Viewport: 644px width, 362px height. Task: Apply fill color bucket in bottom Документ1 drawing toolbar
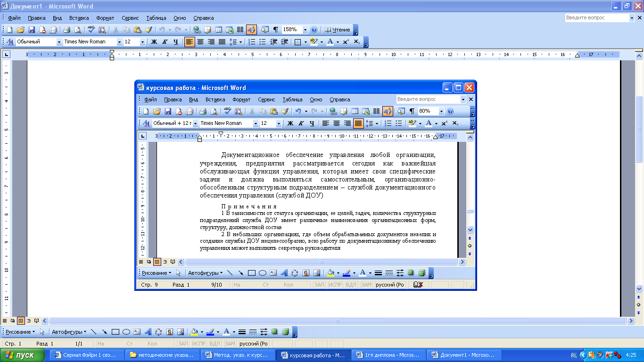pos(194,332)
